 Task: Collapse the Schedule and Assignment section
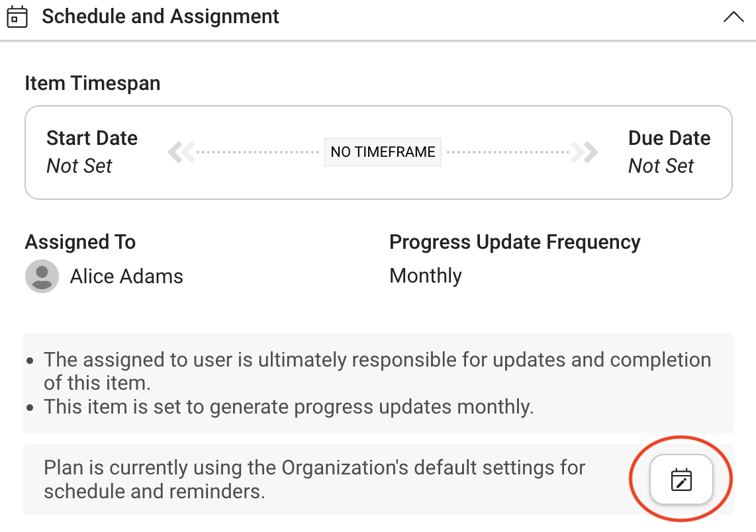click(733, 18)
